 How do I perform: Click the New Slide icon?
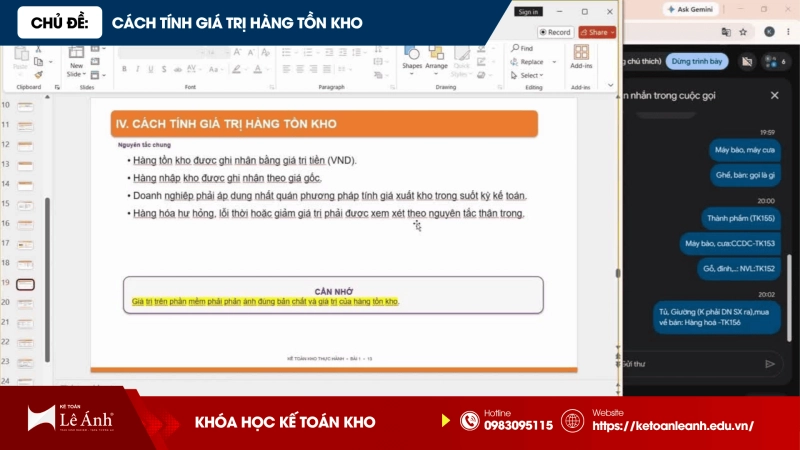tap(76, 53)
